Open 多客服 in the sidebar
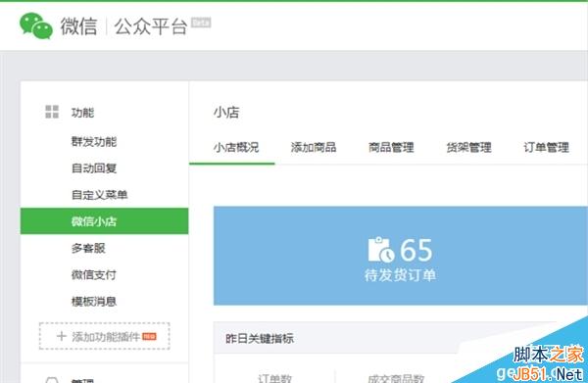Image resolution: width=588 pixels, height=383 pixels. click(88, 248)
